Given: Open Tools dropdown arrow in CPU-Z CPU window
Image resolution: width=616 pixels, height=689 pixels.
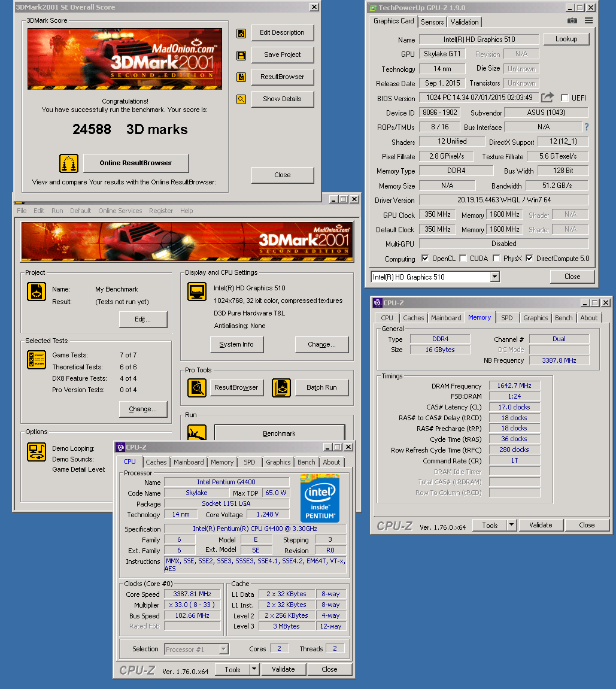Looking at the screenshot, I should [254, 669].
